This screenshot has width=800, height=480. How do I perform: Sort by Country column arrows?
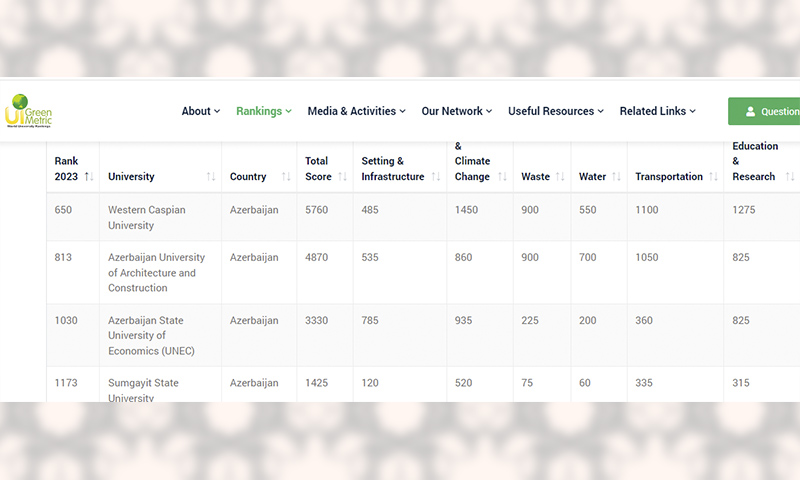click(x=286, y=176)
